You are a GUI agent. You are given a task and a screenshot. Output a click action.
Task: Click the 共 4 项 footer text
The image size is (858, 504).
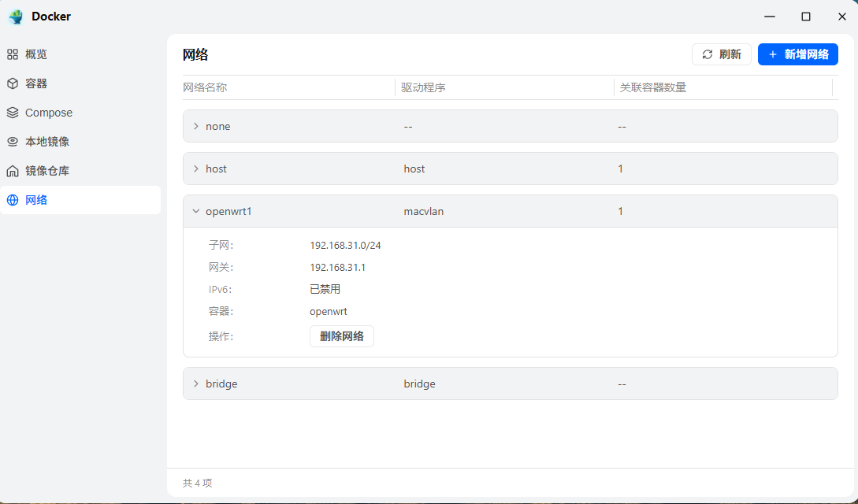(197, 484)
